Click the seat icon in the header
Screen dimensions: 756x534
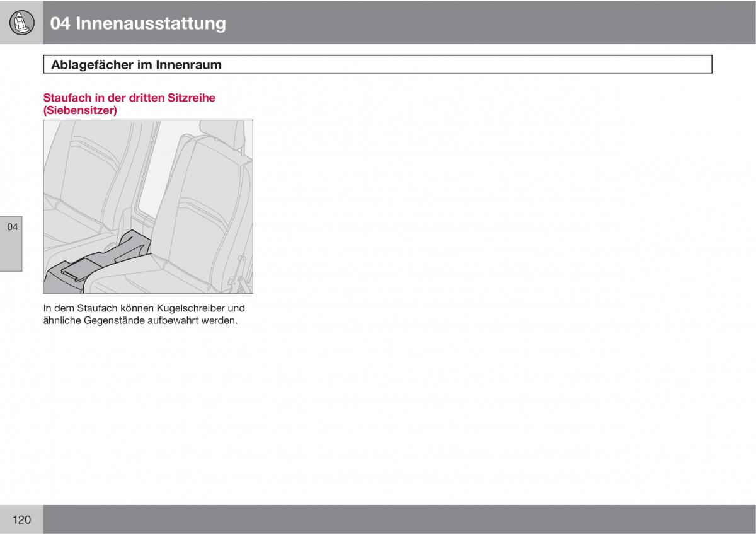(21, 23)
